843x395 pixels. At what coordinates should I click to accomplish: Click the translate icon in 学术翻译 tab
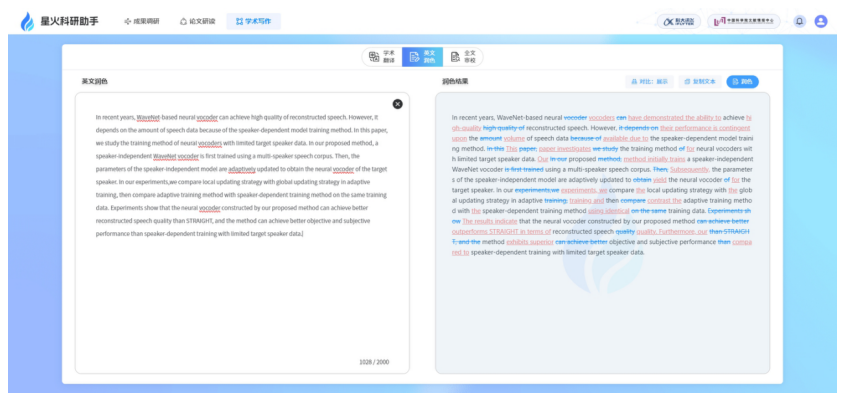click(x=374, y=57)
